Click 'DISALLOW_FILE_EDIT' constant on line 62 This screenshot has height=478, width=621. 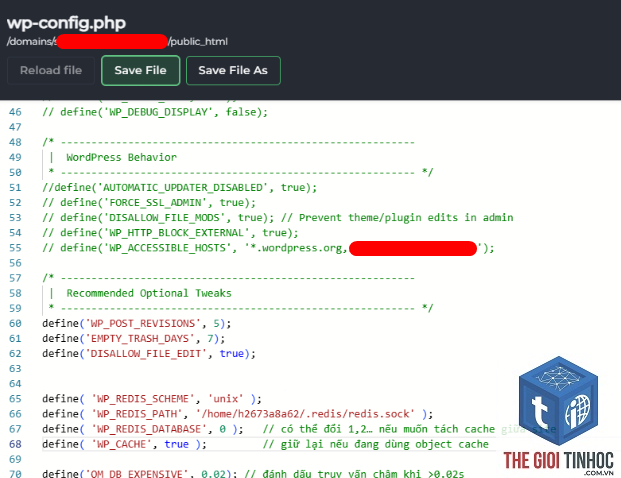tap(146, 354)
